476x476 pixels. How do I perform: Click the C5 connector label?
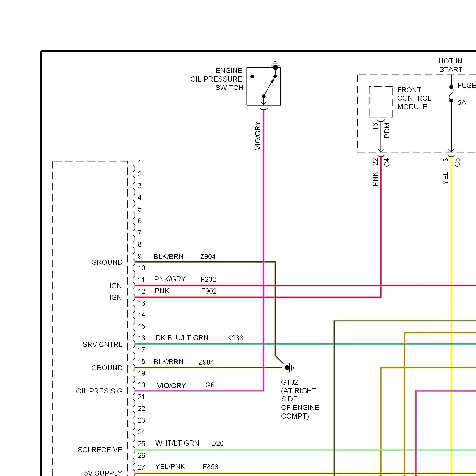457,162
